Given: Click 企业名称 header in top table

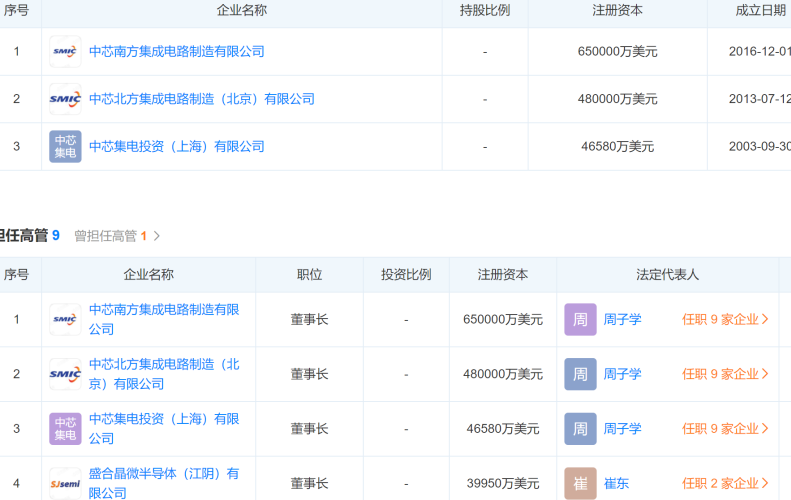Looking at the screenshot, I should tap(242, 11).
